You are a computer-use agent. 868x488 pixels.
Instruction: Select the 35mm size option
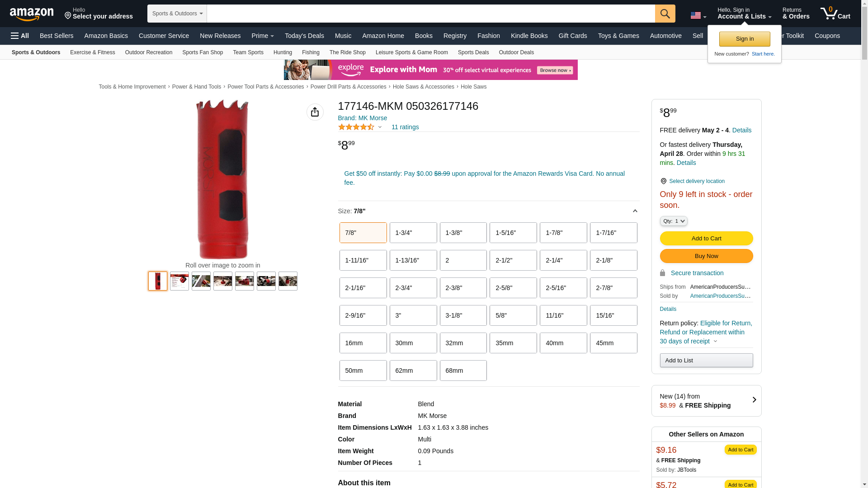tap(513, 343)
